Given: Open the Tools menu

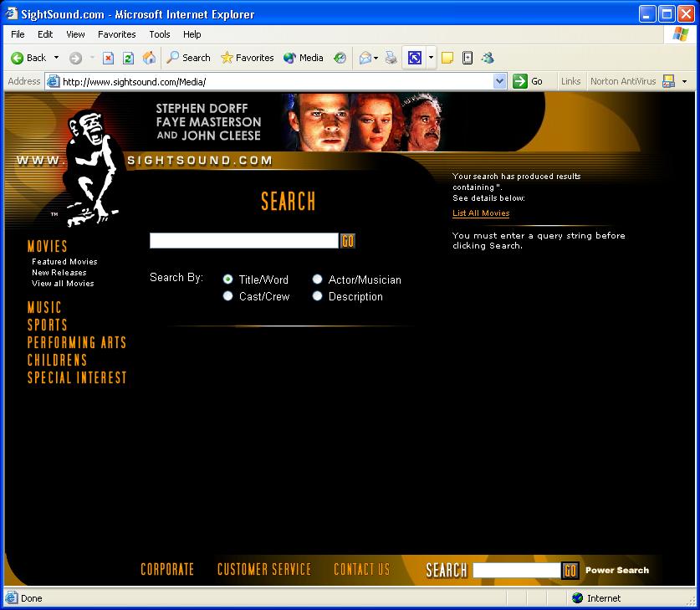Looking at the screenshot, I should [160, 34].
